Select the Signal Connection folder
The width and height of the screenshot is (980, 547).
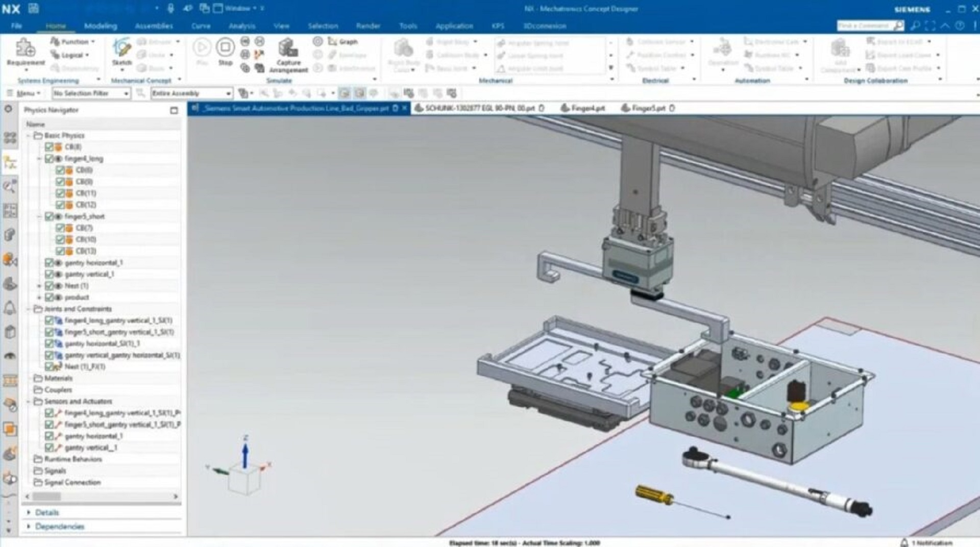(x=72, y=482)
